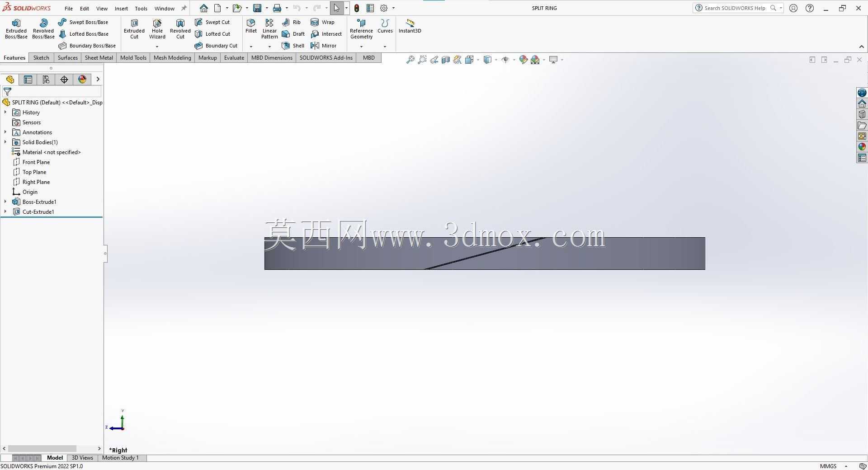Select the Extruded Boss/Base tool
This screenshot has height=470, width=868.
16,29
